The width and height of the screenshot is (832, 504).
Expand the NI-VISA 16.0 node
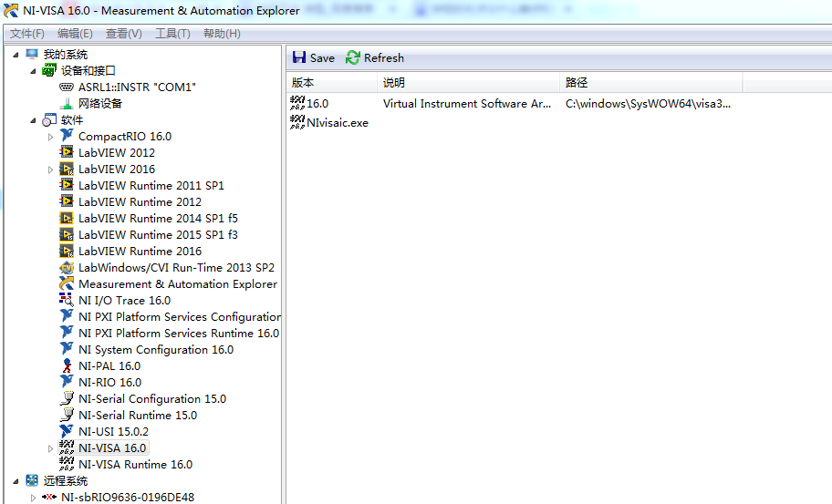(x=50, y=448)
